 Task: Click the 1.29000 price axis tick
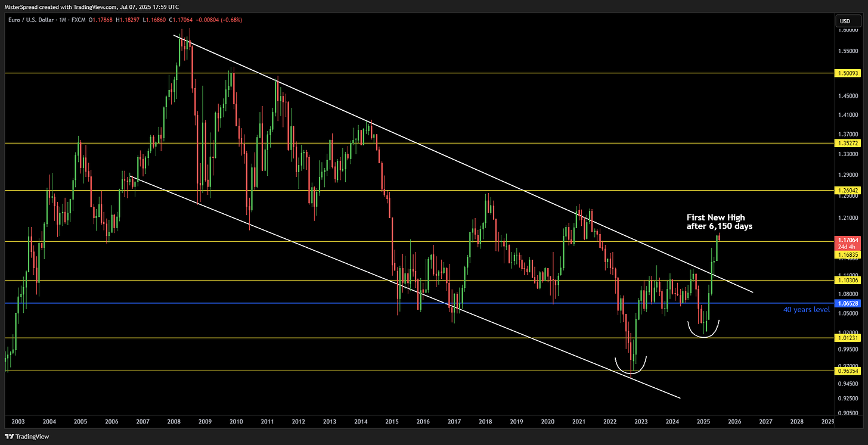click(849, 175)
